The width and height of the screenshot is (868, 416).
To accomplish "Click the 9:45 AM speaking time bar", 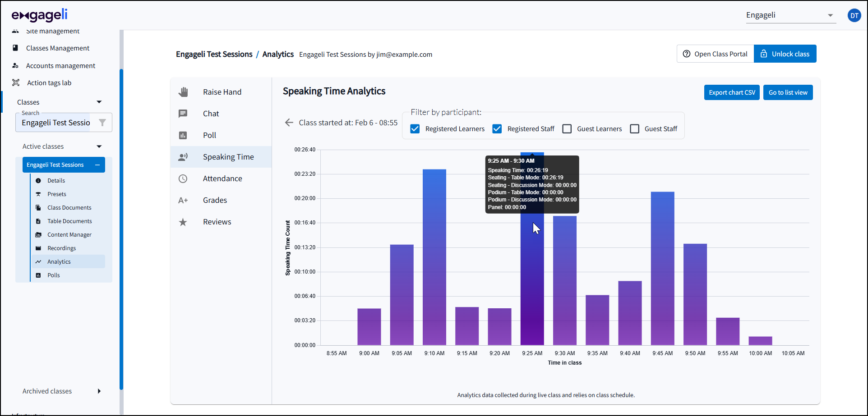I will [x=663, y=268].
